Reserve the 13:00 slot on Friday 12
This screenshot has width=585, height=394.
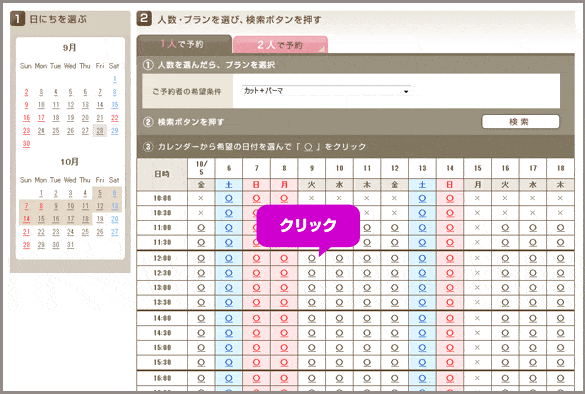(395, 288)
